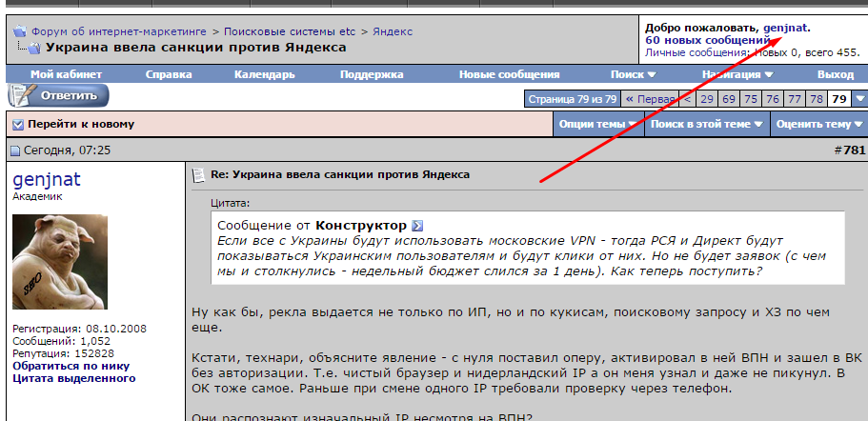Select Календарь in the navigation bar
Screen dimensions: 868x421
[264, 74]
